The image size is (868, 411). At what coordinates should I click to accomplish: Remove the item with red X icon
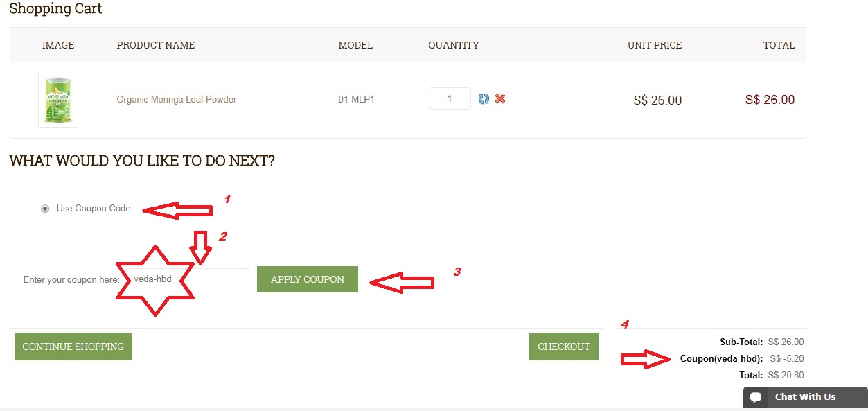tap(500, 99)
